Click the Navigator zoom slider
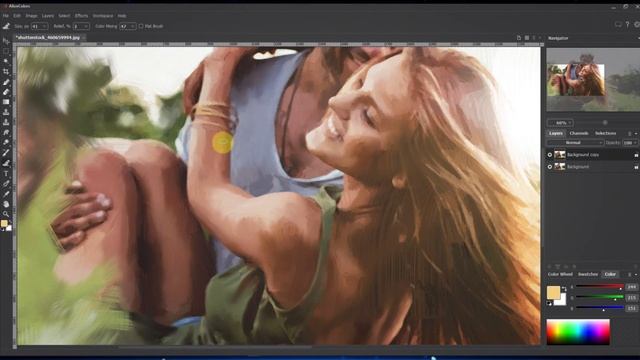This screenshot has width=640, height=360. click(605, 122)
